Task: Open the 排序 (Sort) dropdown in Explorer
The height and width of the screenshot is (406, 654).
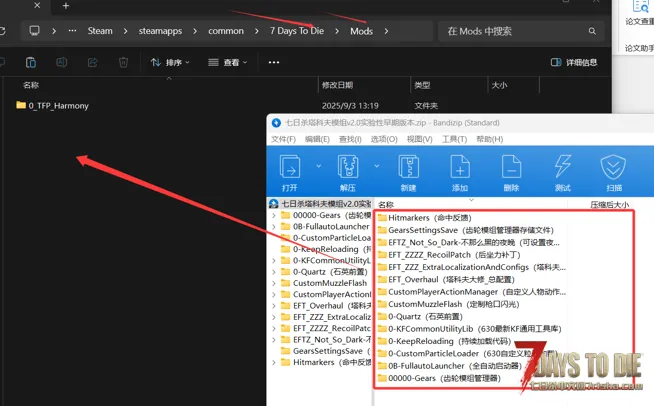Action: click(168, 62)
